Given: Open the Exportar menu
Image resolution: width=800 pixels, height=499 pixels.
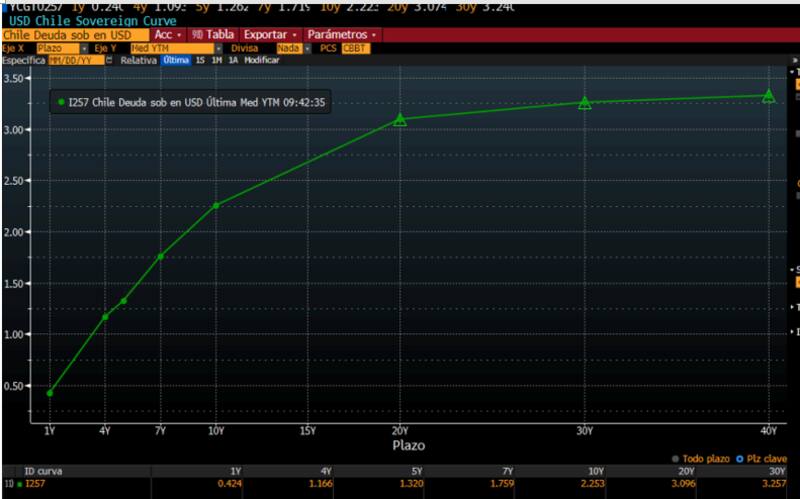Looking at the screenshot, I should tap(271, 34).
